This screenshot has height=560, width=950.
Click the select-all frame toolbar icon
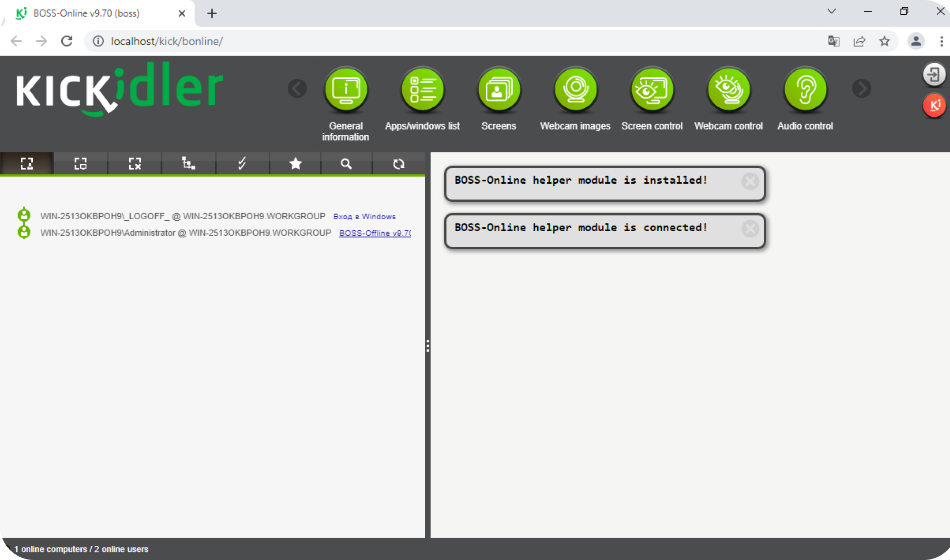(x=27, y=164)
